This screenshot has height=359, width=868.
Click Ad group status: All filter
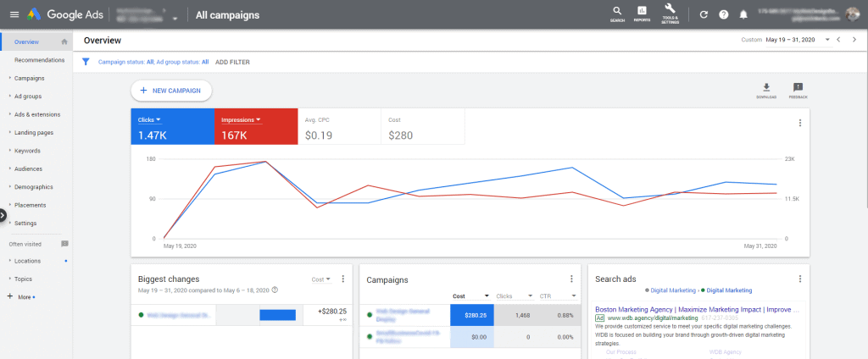point(183,62)
